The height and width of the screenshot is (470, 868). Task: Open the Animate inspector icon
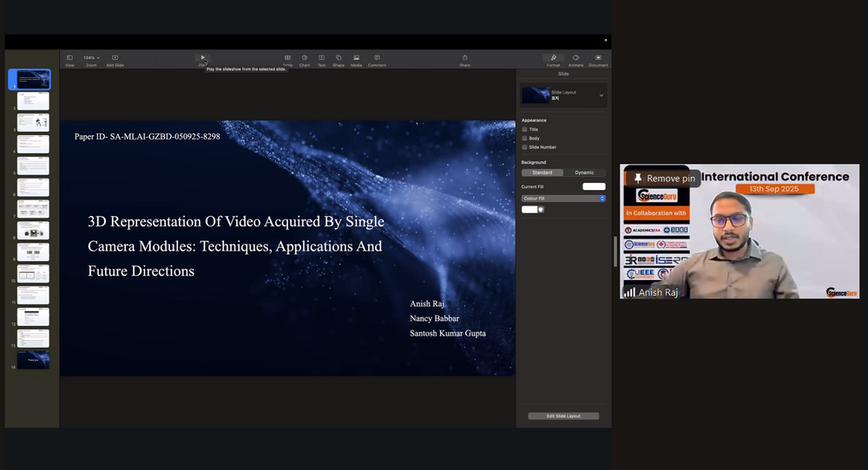tap(575, 58)
